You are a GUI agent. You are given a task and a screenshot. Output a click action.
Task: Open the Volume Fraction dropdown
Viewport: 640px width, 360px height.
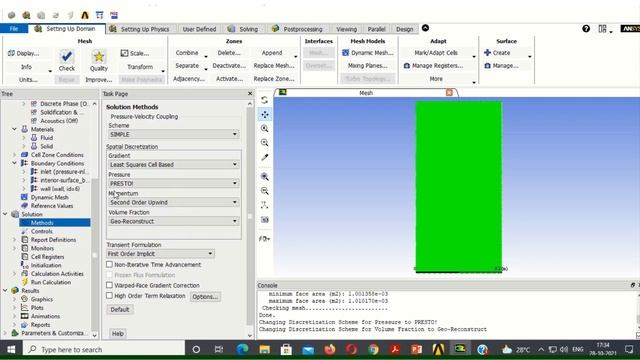coord(173,221)
